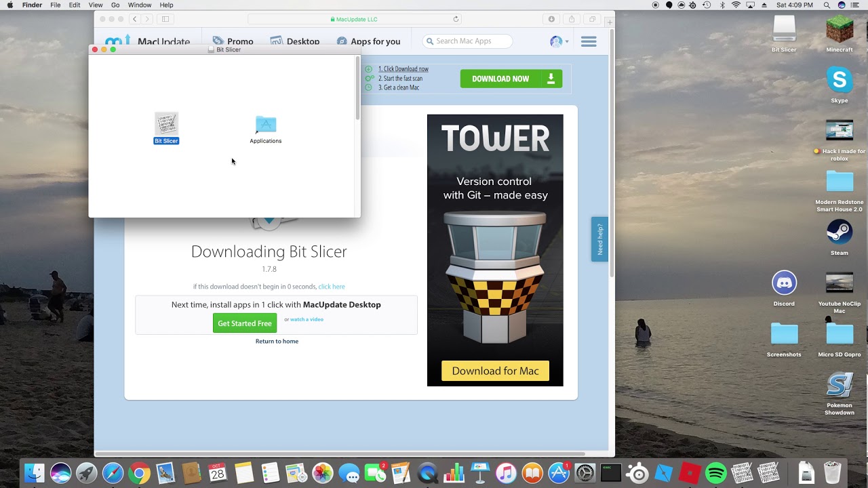Click the Bit Slicer window vertical scrollbar
Viewport: 868px width, 488px height.
coord(357,89)
